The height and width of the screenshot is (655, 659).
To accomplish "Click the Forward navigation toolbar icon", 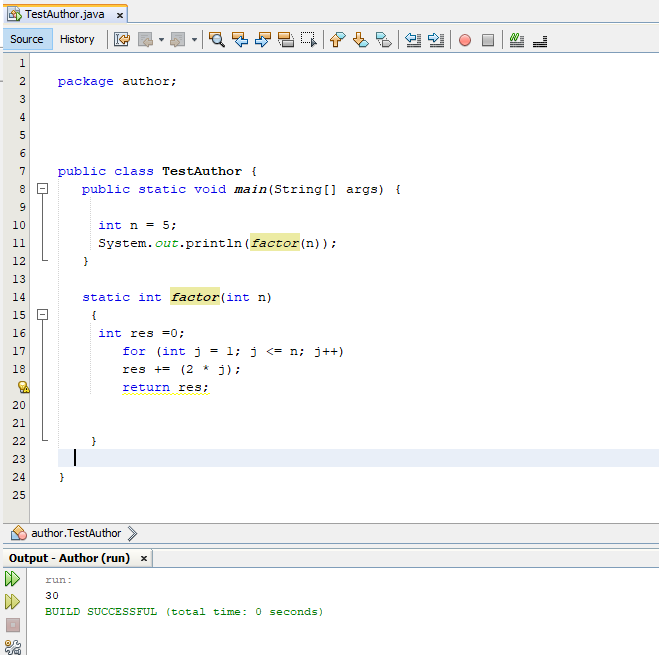I will click(177, 40).
